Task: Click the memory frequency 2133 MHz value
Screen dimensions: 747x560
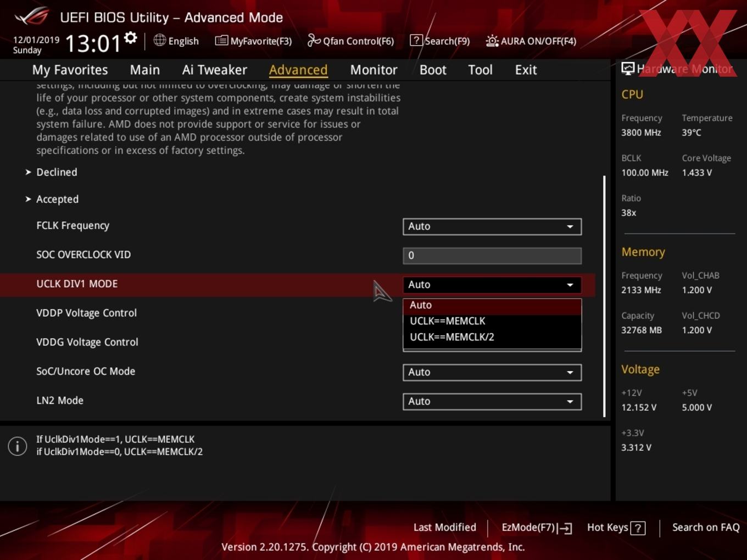Action: 641,290
